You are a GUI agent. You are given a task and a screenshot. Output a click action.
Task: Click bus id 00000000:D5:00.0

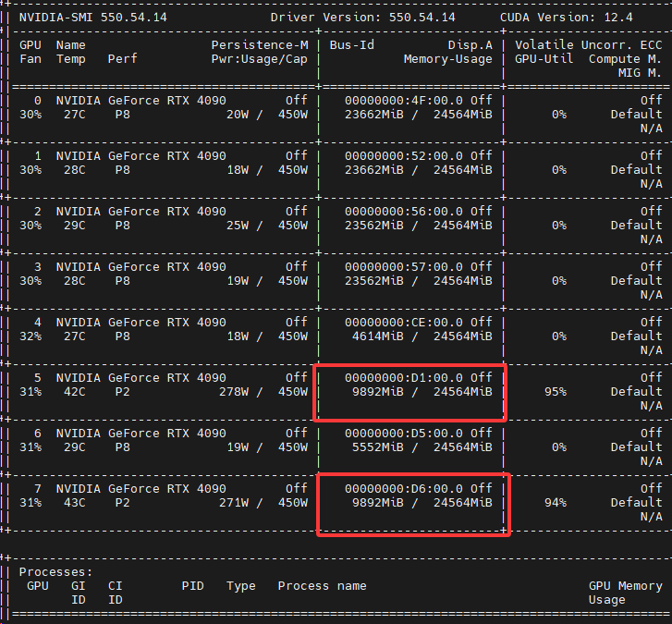(404, 434)
